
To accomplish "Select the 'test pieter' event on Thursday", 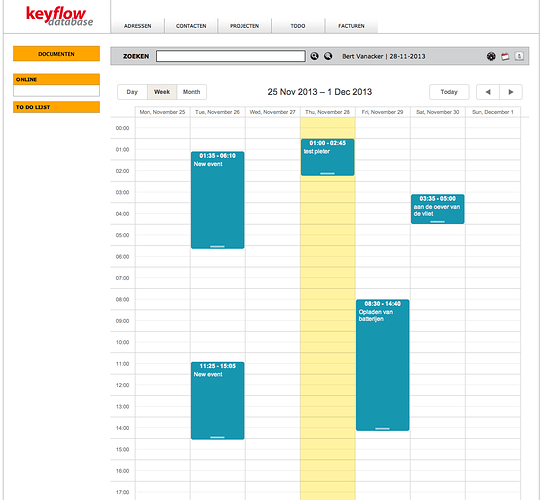I will point(327,157).
